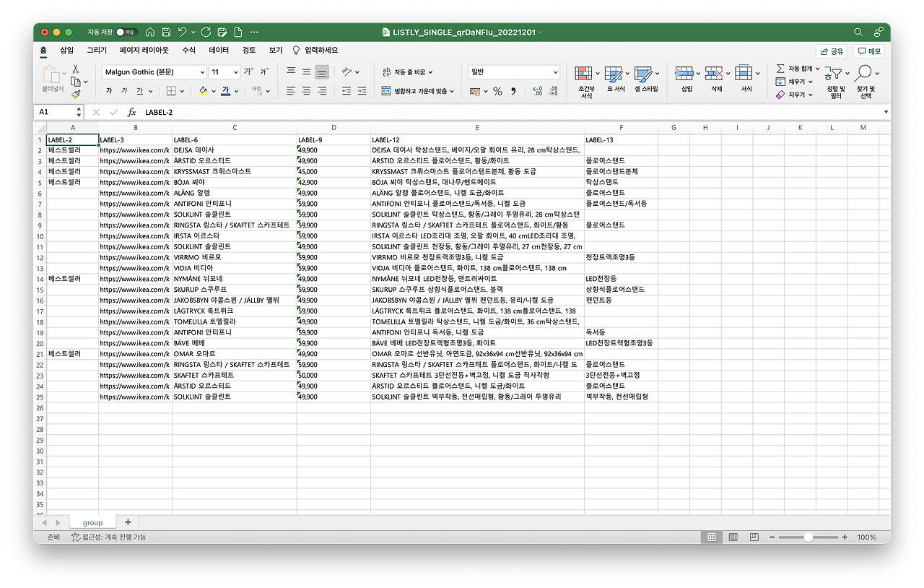This screenshot has height=588, width=924.
Task: Click 병합하고 가운데 맞춤 merge button
Action: tap(418, 91)
